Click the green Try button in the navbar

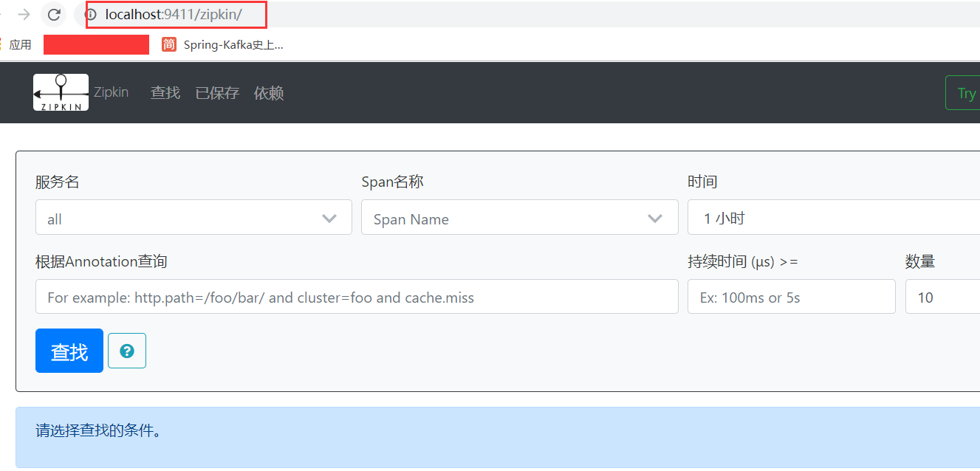coord(963,93)
